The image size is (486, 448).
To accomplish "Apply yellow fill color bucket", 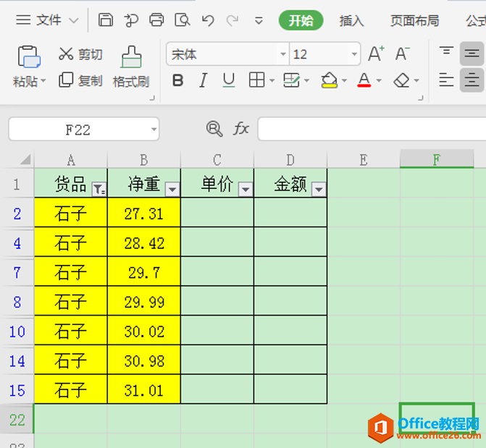I will point(329,80).
